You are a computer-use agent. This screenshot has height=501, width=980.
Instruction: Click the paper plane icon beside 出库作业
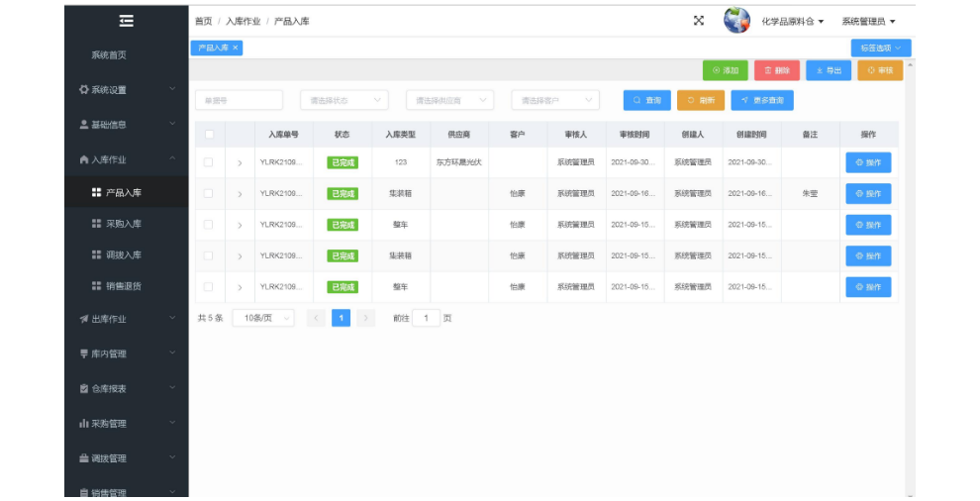click(x=84, y=319)
